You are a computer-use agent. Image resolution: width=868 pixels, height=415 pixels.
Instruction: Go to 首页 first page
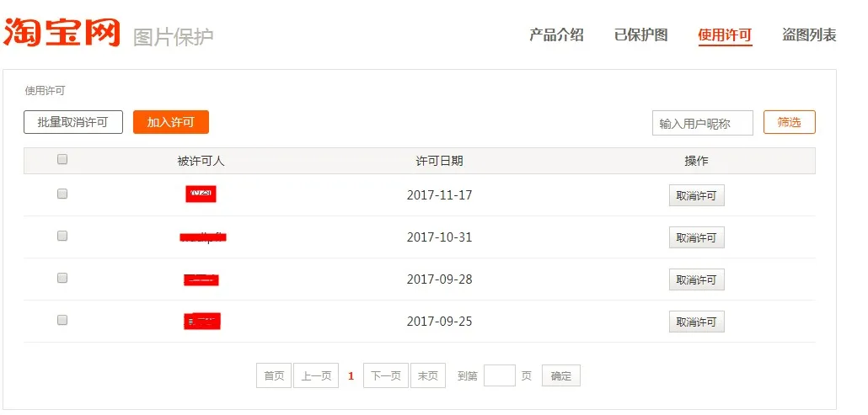point(274,375)
